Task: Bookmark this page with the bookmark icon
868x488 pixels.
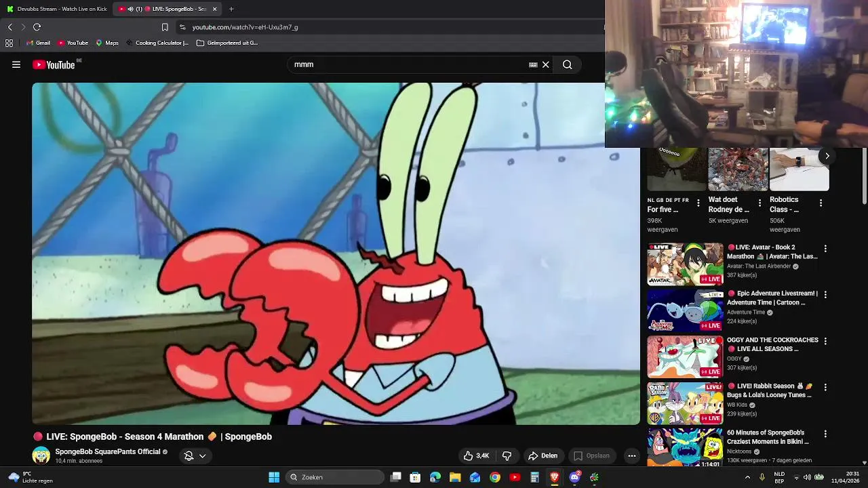Action: coord(165,27)
